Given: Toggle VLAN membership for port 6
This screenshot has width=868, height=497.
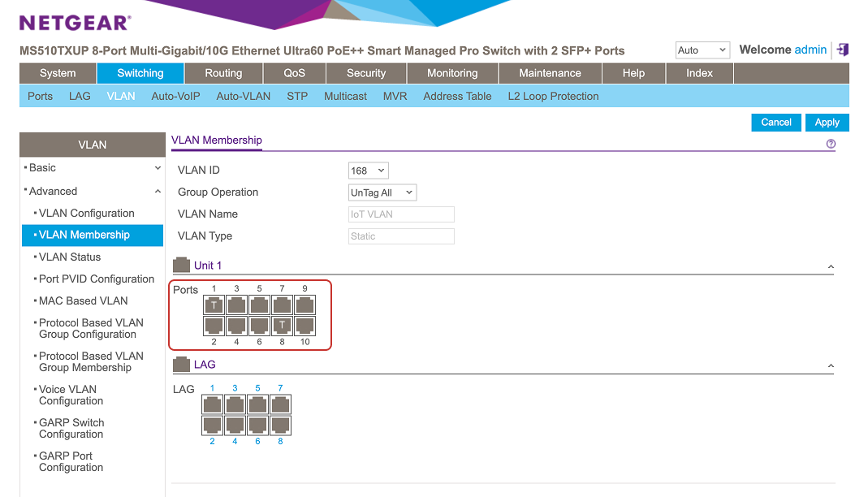Looking at the screenshot, I should pyautogui.click(x=259, y=326).
